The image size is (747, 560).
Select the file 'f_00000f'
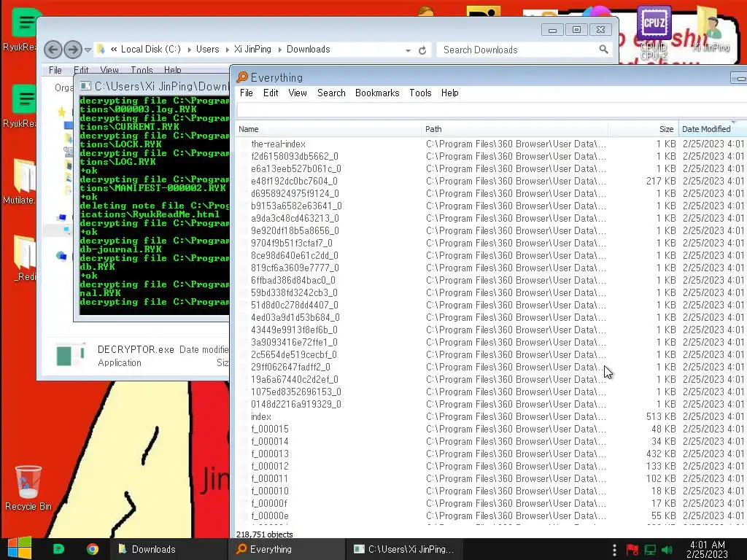tap(269, 503)
